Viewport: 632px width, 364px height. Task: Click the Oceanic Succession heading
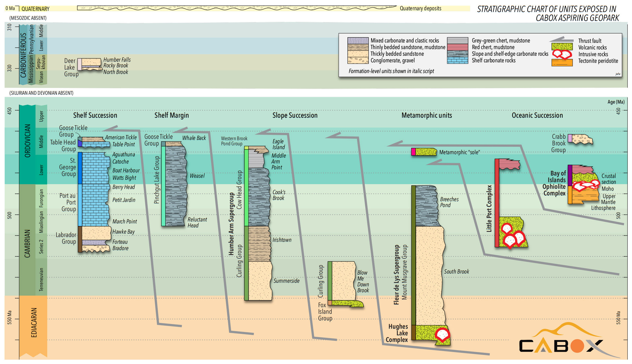[x=537, y=115]
